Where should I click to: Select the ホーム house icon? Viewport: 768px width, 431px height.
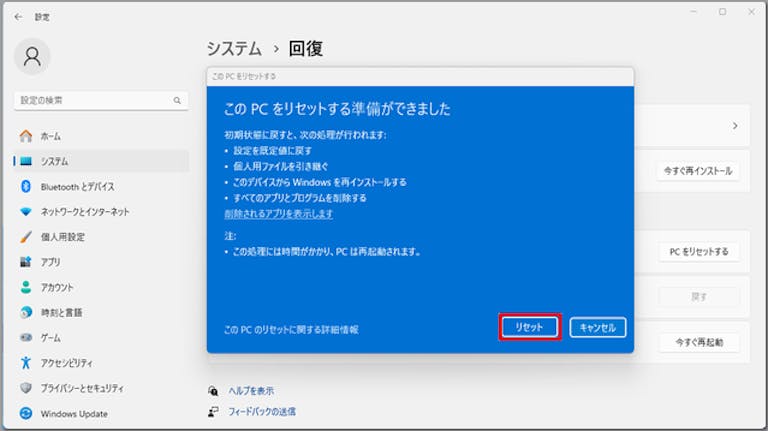26,136
